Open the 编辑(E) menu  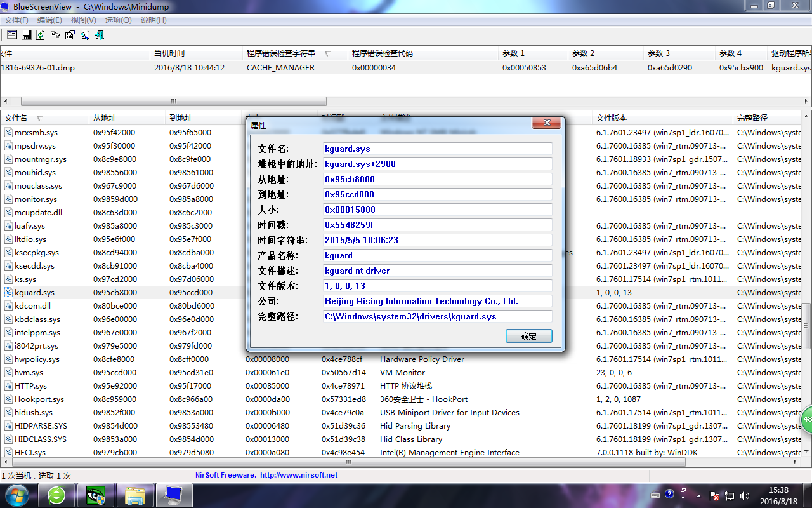pos(49,20)
